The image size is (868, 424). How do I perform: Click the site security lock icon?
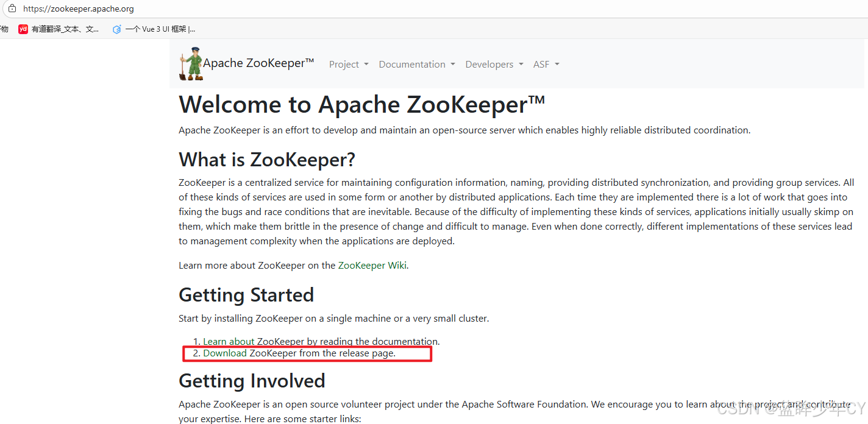pos(12,9)
